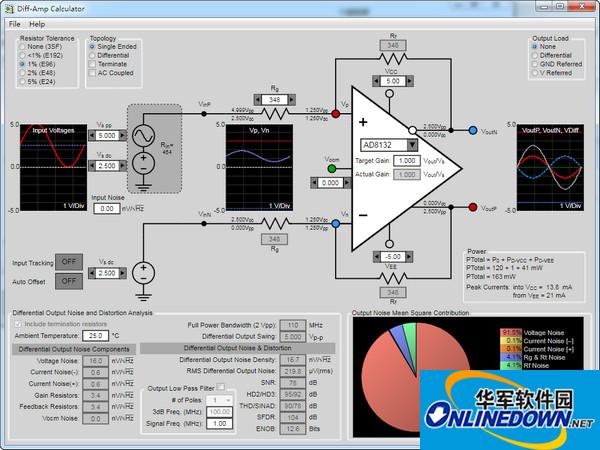Click the VoutP, VoutN, VDiff plot

tap(550, 167)
